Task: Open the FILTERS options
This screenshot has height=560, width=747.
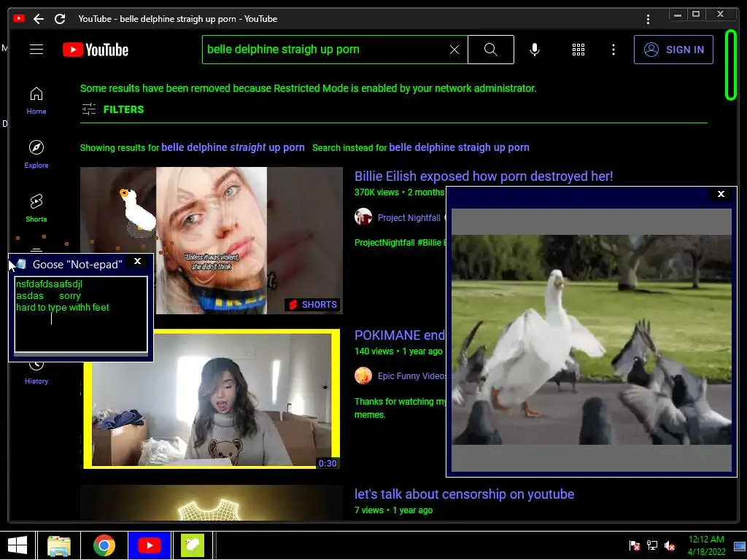Action: pyautogui.click(x=112, y=109)
